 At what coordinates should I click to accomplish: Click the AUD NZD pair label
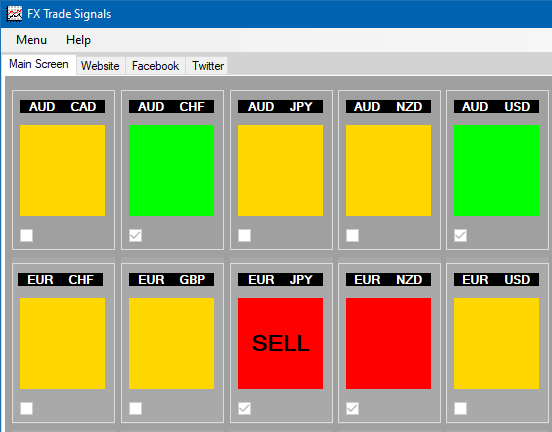click(388, 107)
